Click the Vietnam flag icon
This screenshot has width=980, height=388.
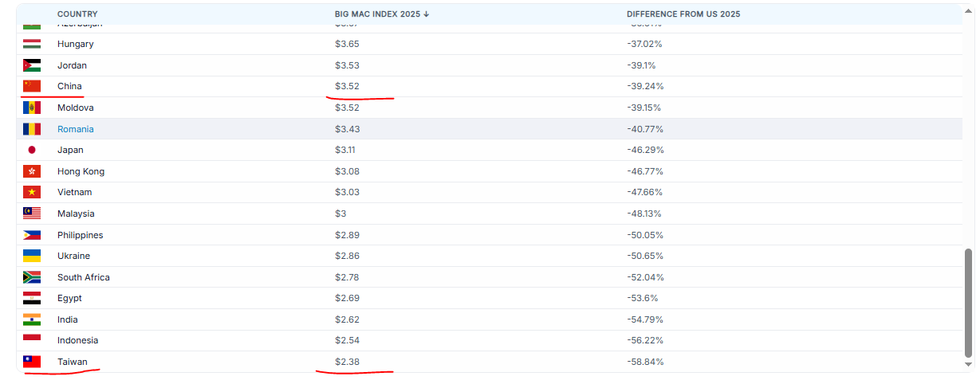[32, 192]
